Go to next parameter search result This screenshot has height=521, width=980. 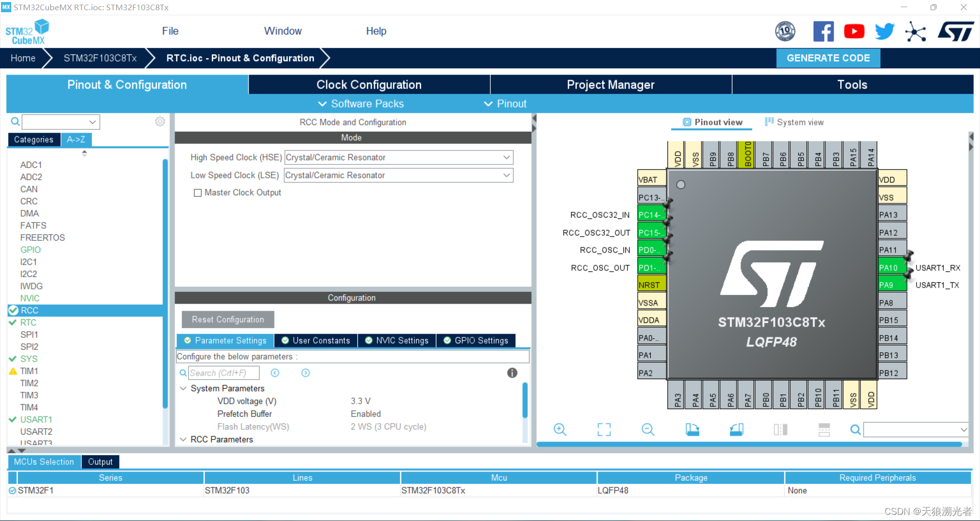tap(306, 373)
